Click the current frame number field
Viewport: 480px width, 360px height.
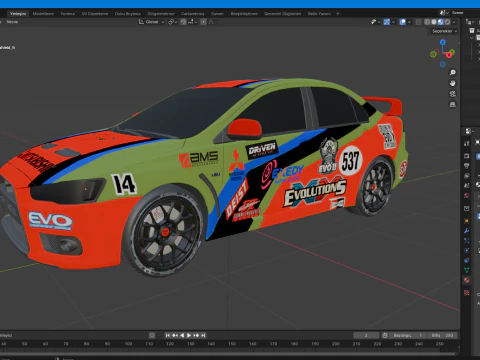click(366, 335)
